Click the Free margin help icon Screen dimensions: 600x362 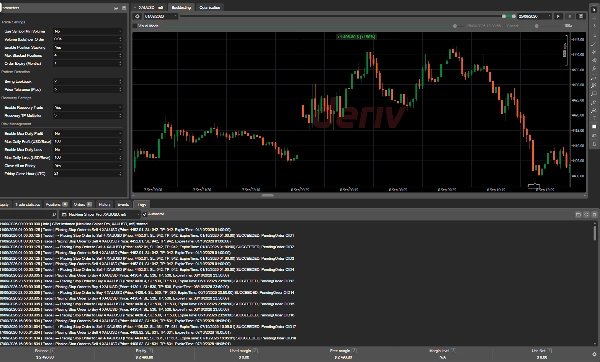[354, 351]
